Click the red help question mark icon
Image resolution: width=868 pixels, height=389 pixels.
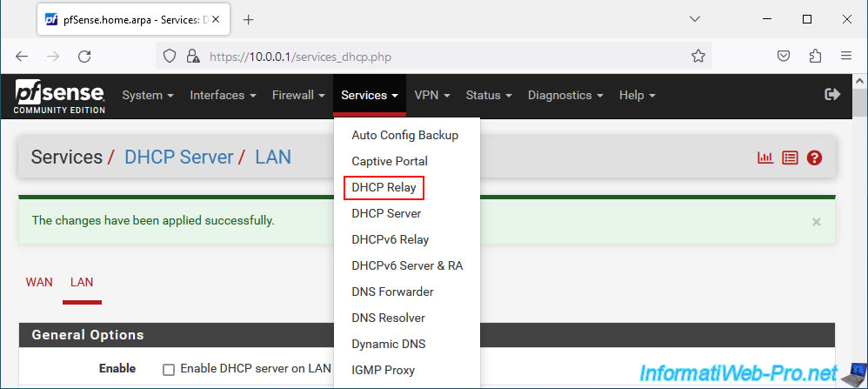click(814, 158)
